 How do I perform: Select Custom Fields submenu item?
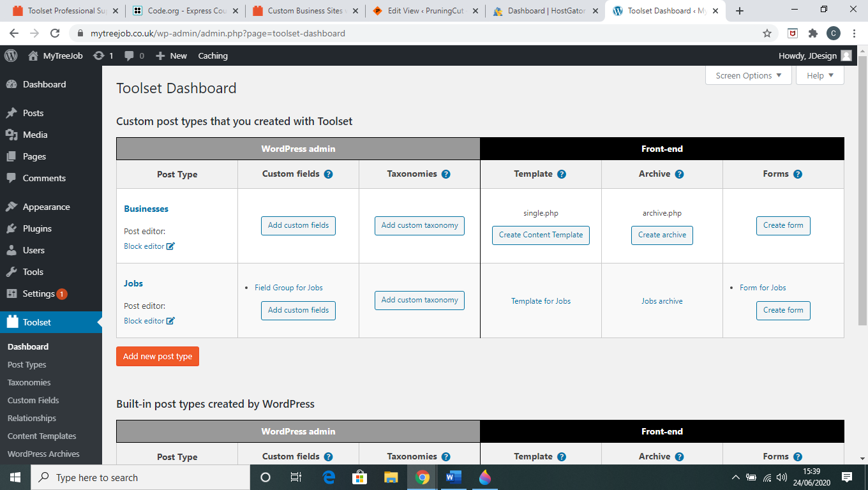[x=33, y=400]
